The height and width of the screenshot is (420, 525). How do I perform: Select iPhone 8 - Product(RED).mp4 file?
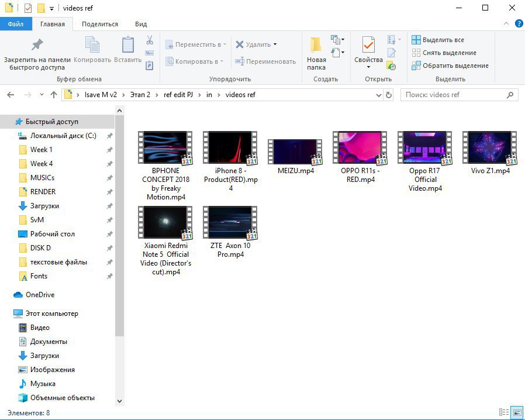coord(231,162)
